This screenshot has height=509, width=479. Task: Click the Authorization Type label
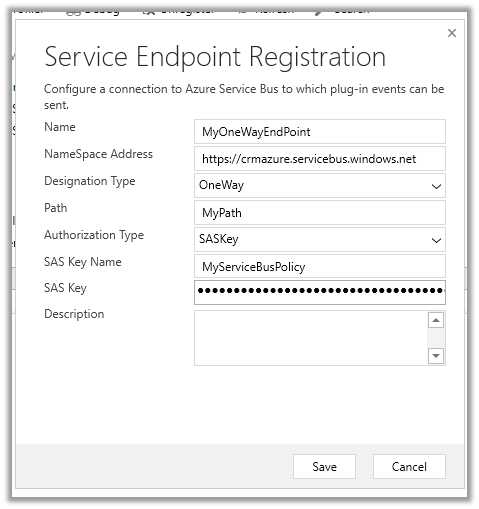[94, 235]
